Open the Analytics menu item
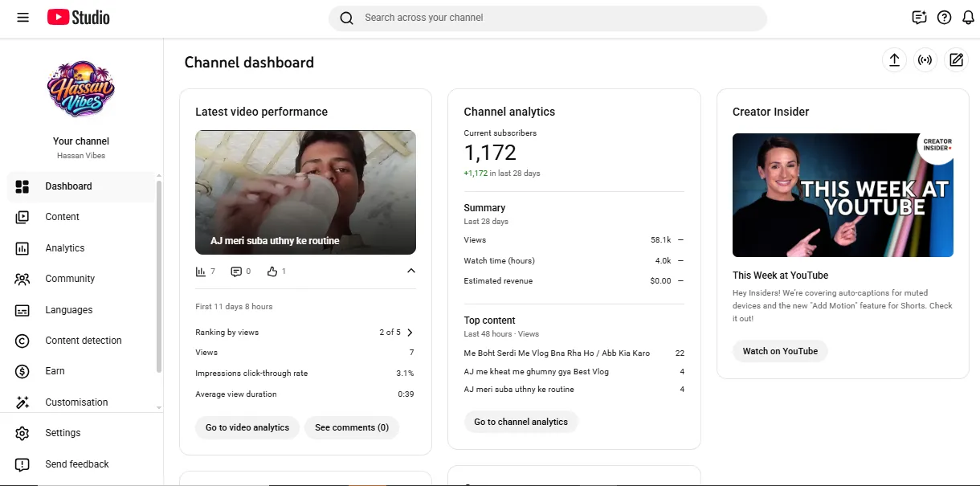980x486 pixels. (x=81, y=248)
